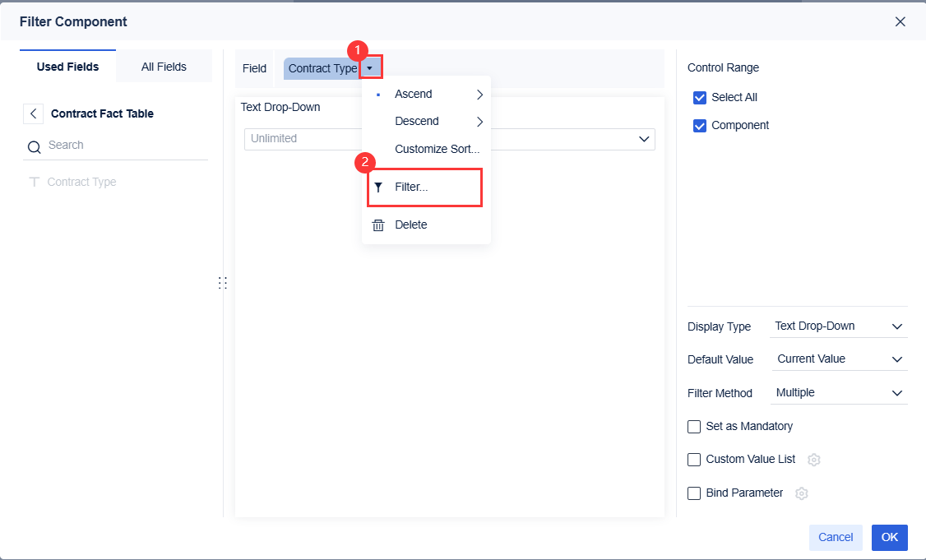Select Customize Sort from the context menu

[x=437, y=149]
